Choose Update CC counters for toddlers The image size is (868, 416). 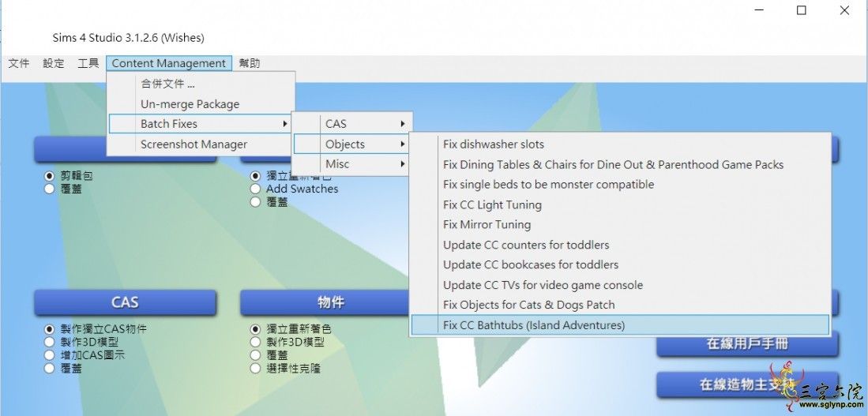click(620, 245)
